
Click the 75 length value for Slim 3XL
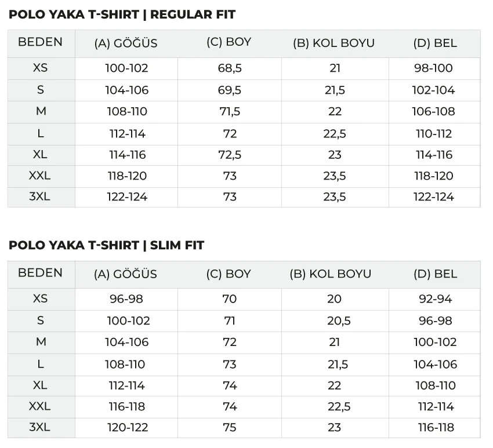[230, 427]
